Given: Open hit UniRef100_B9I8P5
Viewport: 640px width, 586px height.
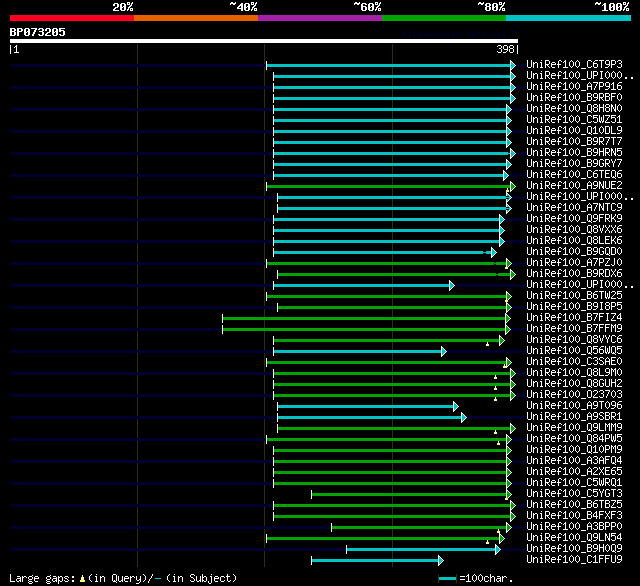Looking at the screenshot, I should (574, 307).
